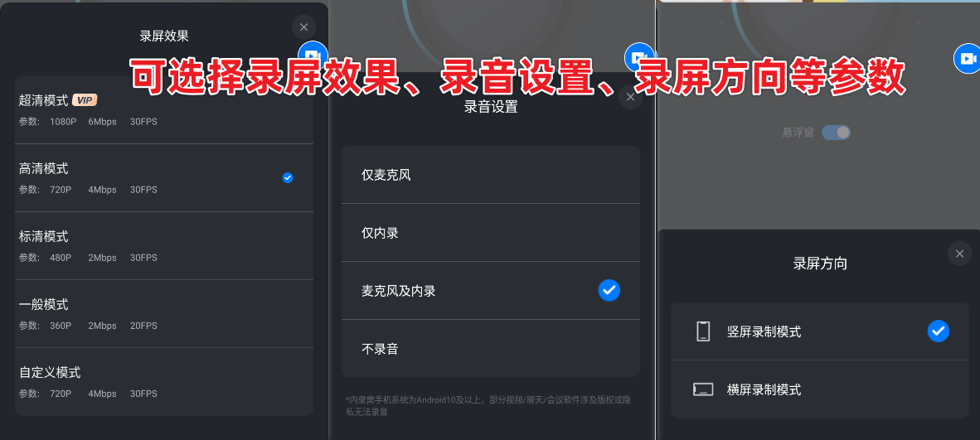Choose 标清模式 480P option
Viewport: 980px width, 440px height.
point(164,246)
